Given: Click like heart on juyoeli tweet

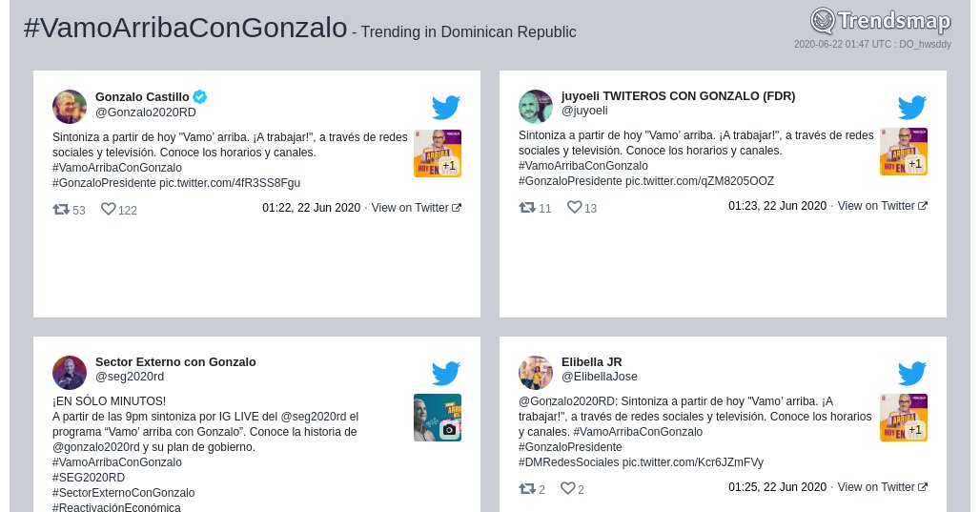Looking at the screenshot, I should (x=575, y=207).
